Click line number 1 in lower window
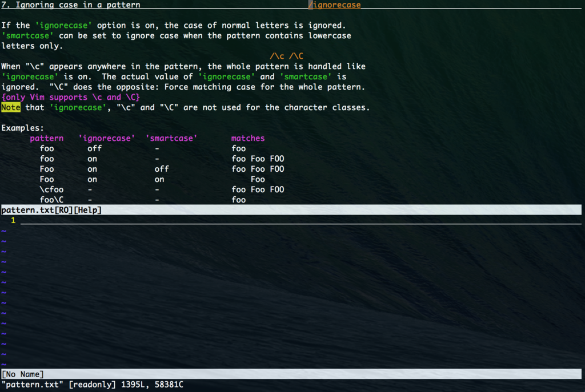The height and width of the screenshot is (392, 585). click(13, 220)
